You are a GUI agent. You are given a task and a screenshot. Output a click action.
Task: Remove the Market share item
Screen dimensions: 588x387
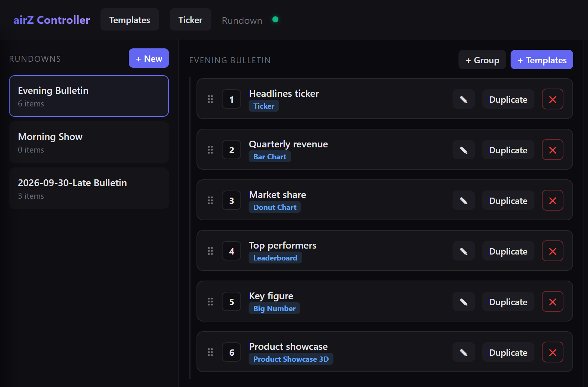point(553,201)
